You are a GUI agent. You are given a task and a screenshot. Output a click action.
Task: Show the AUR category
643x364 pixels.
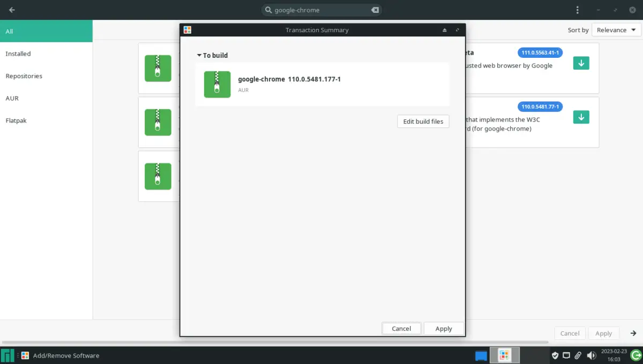pyautogui.click(x=46, y=98)
